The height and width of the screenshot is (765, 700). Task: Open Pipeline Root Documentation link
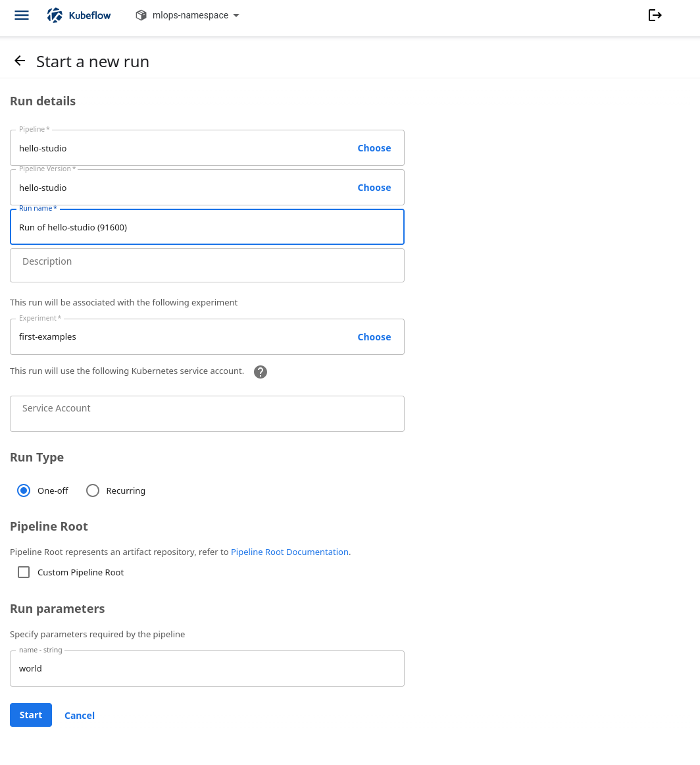tap(289, 552)
